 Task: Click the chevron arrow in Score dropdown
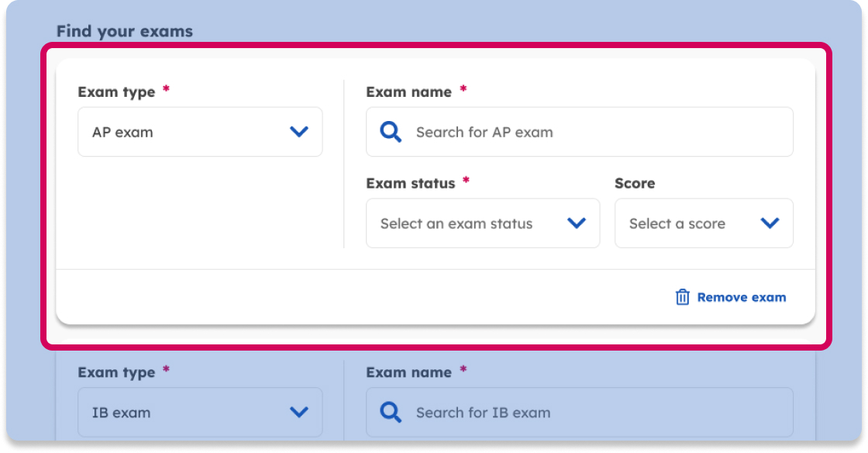(770, 223)
